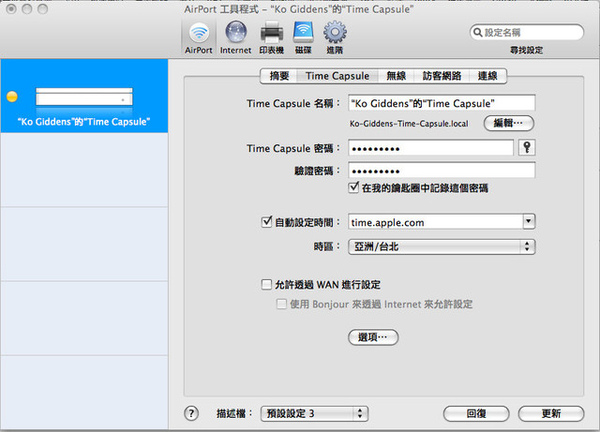The height and width of the screenshot is (432, 600).
Task: Open the Internet toolbar pane
Action: [x=236, y=37]
